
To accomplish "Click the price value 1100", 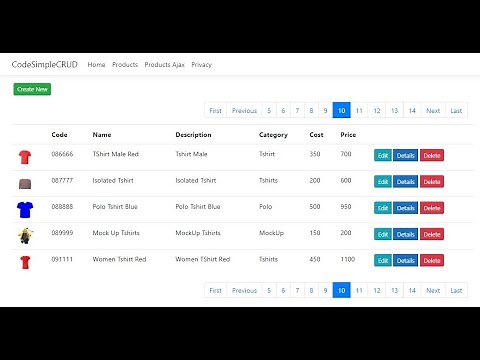I will point(348,259).
